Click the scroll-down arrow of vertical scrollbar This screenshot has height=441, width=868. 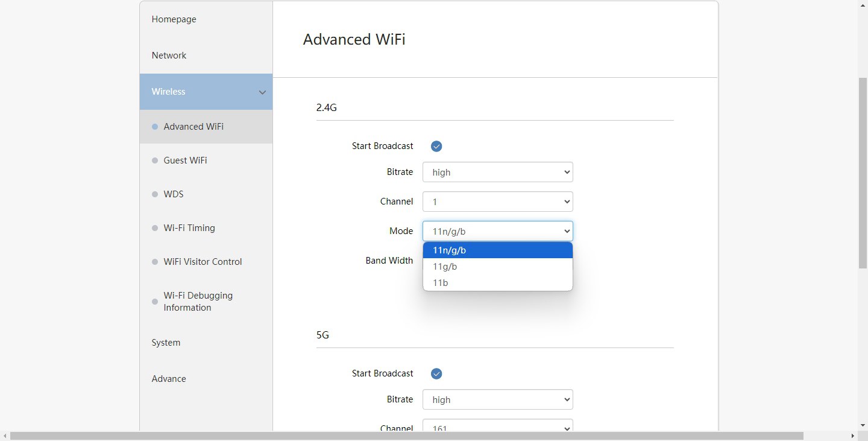pyautogui.click(x=863, y=426)
